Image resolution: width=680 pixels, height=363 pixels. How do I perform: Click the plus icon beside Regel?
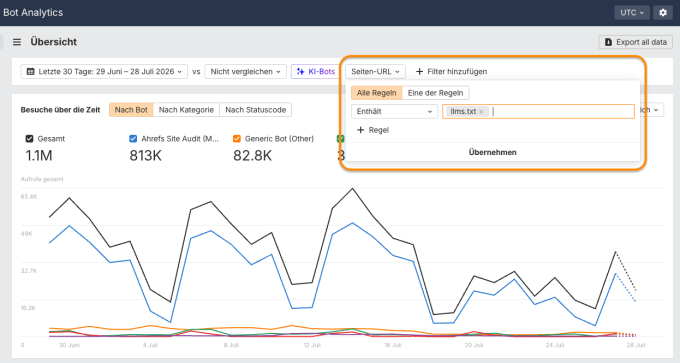point(360,130)
